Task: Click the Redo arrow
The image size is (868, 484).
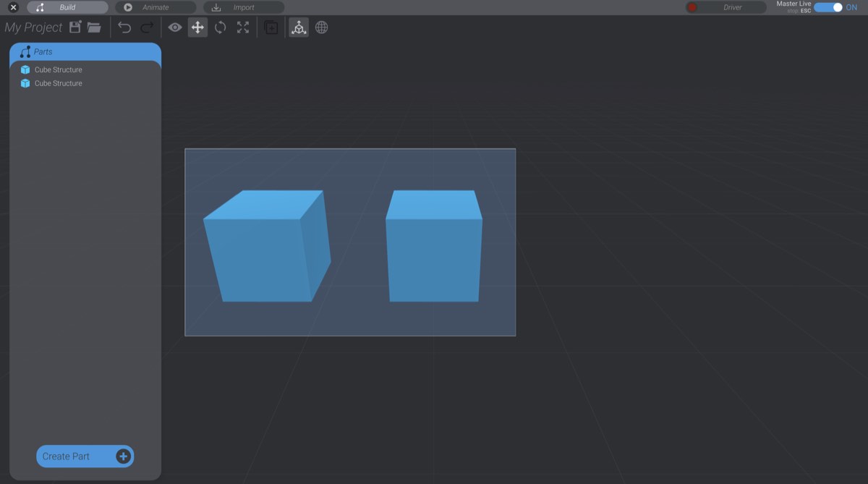Action: point(145,26)
